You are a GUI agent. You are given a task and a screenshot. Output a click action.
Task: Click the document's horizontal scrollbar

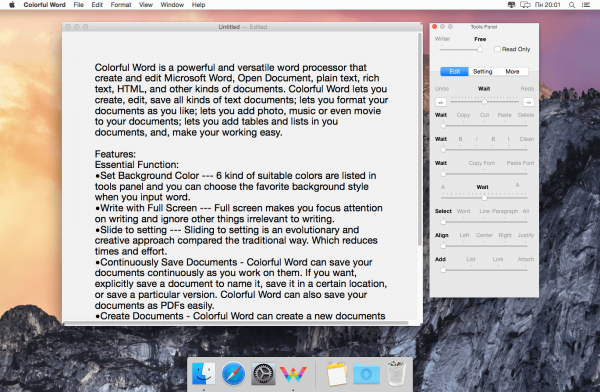(237, 323)
